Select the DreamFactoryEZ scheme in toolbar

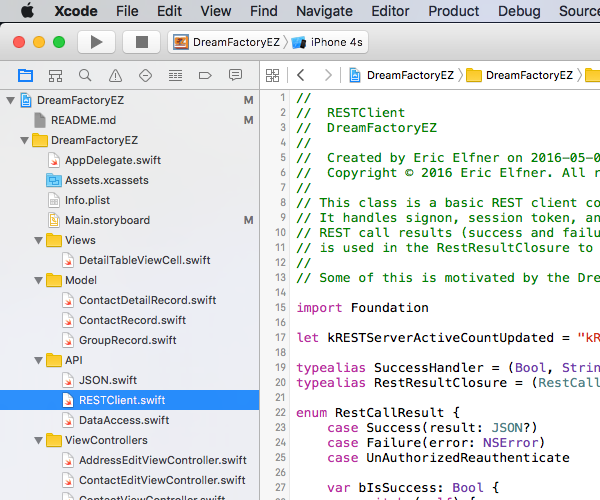tap(227, 42)
